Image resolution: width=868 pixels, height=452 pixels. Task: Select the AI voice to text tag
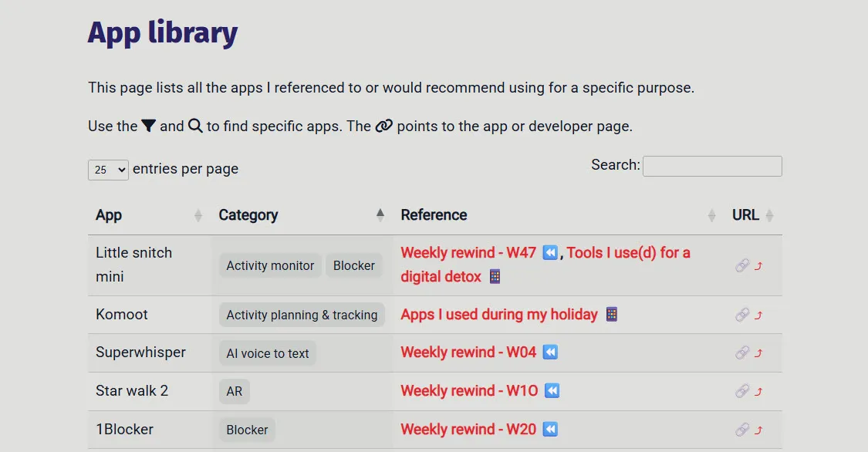click(x=268, y=353)
